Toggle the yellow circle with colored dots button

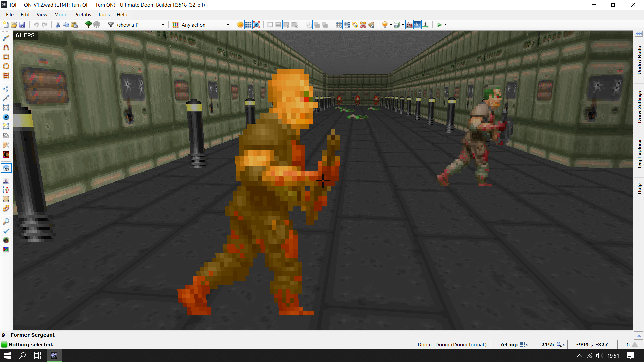click(355, 25)
